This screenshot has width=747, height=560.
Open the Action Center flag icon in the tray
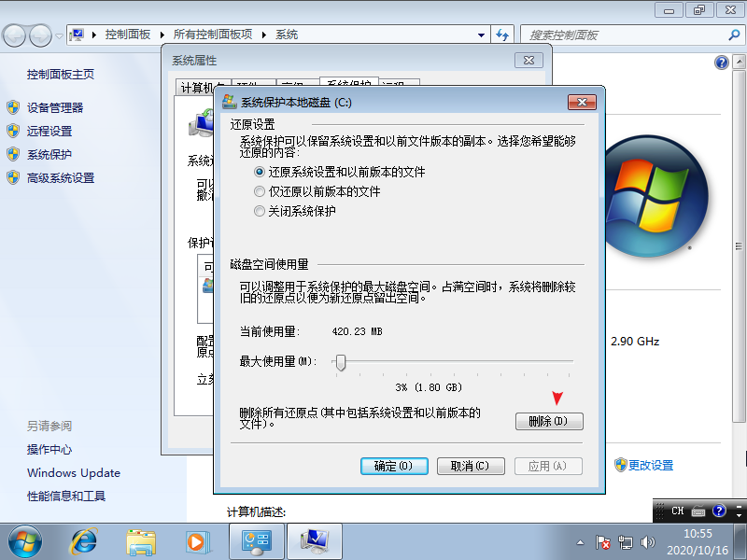point(604,541)
